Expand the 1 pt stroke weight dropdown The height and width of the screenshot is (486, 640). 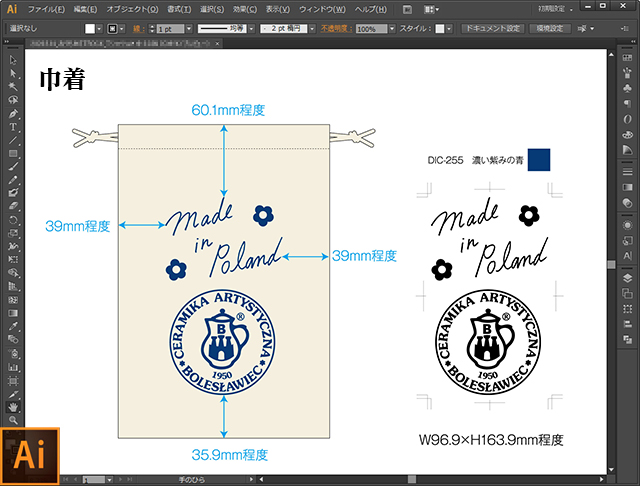189,29
